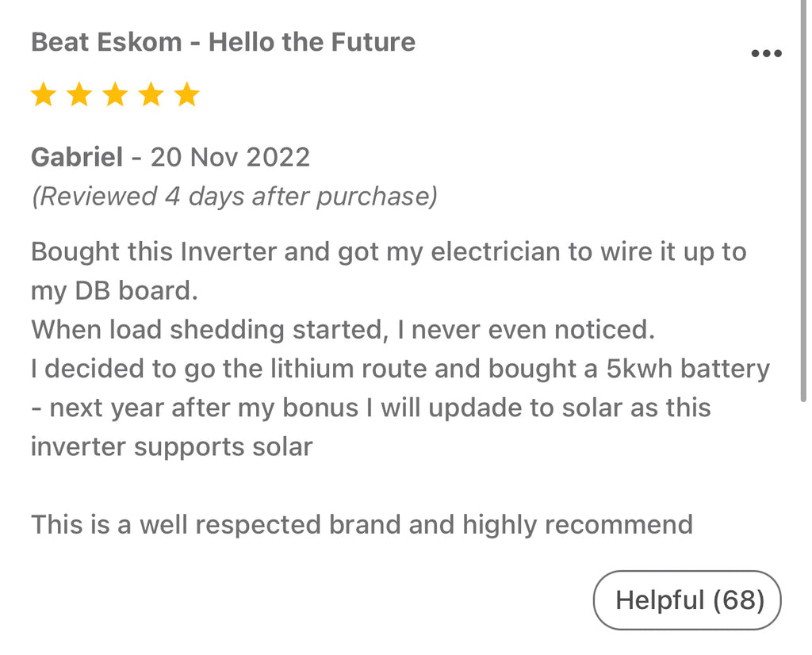812x655 pixels.
Task: Click the review title 'Beat Eskom - Hello the Future'
Action: 223,42
